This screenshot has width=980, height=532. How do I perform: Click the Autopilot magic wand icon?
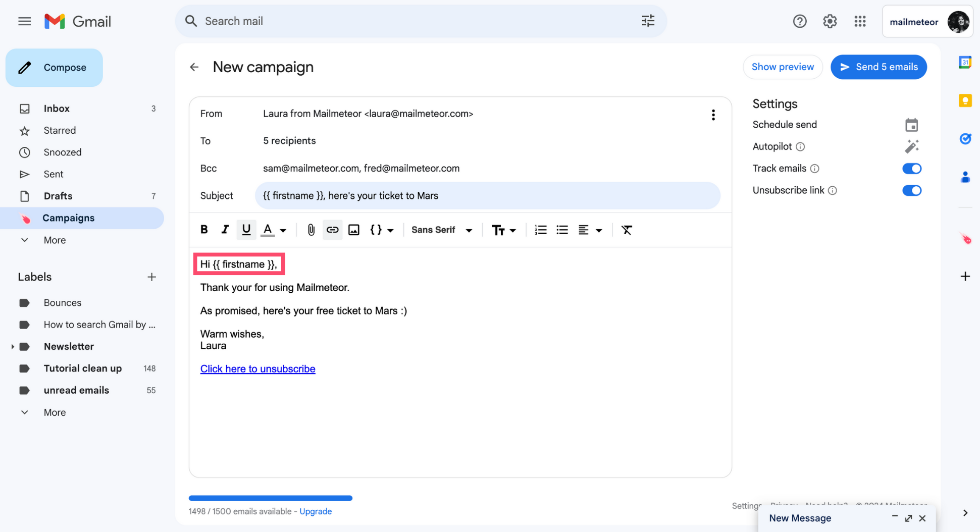coord(911,146)
